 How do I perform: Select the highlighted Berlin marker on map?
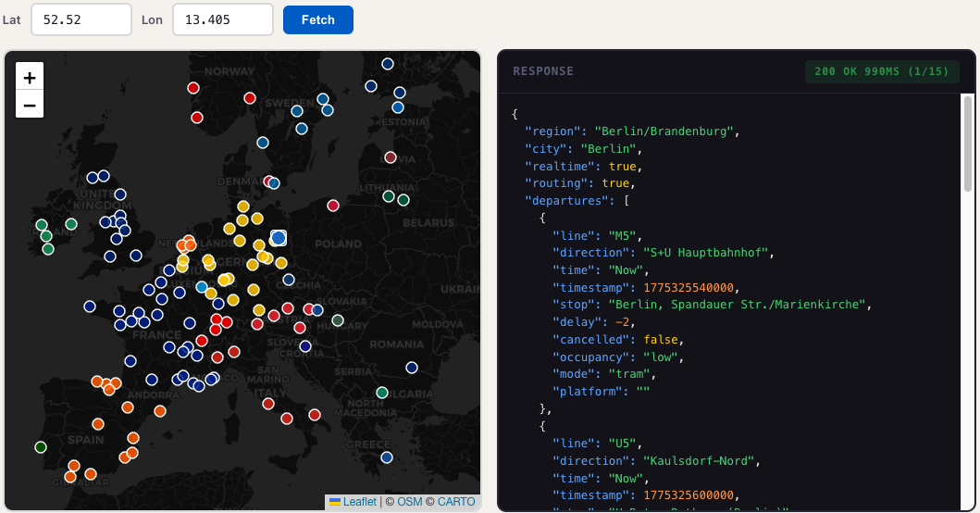click(279, 238)
